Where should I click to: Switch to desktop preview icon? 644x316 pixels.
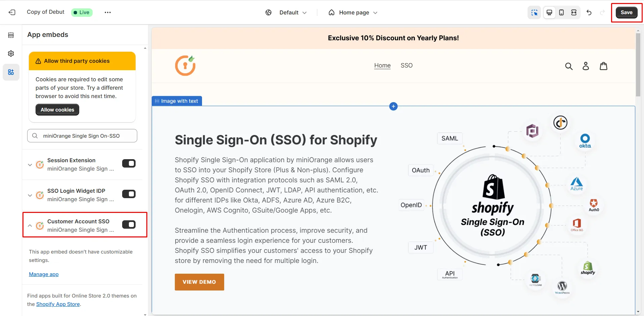(x=549, y=12)
